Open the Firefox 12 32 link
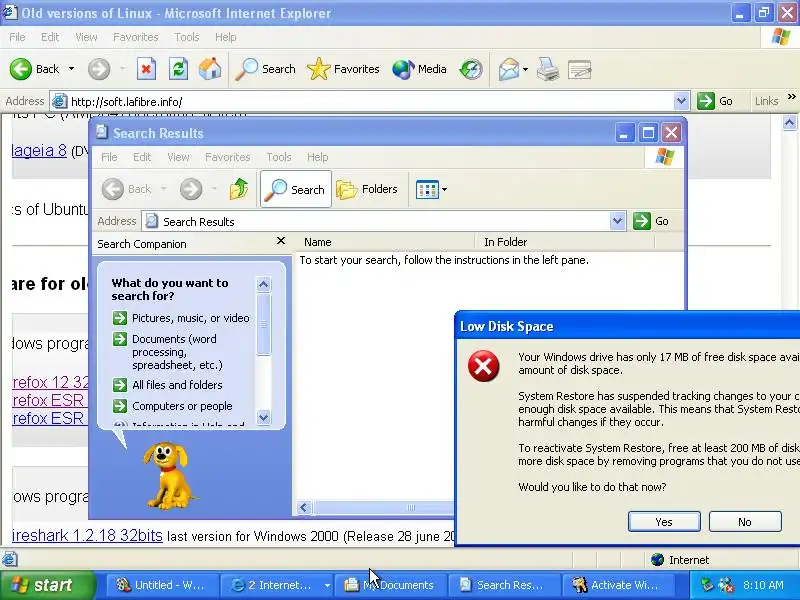 click(x=51, y=382)
